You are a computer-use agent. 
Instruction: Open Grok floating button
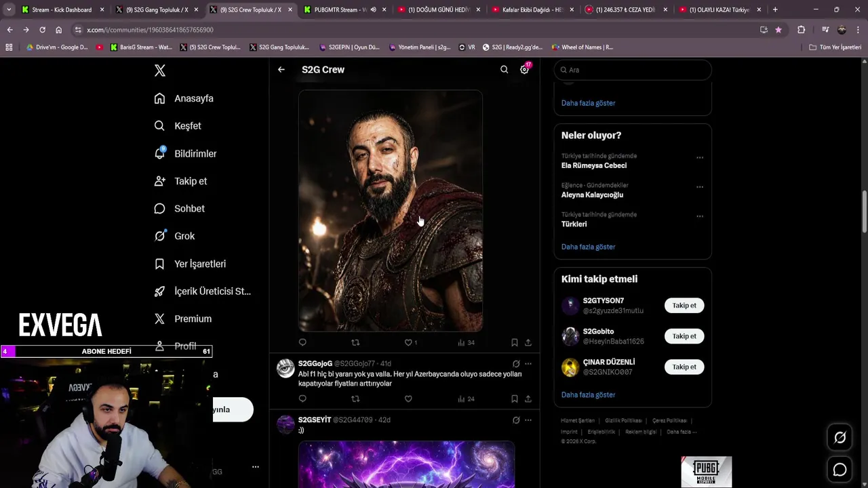point(840,438)
